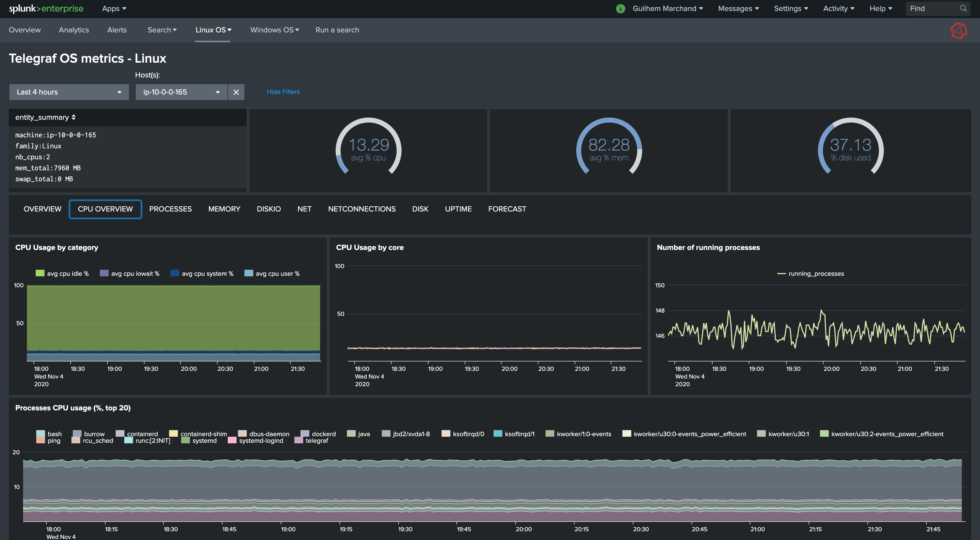Click the Hide Filters link
The height and width of the screenshot is (540, 980).
[283, 92]
